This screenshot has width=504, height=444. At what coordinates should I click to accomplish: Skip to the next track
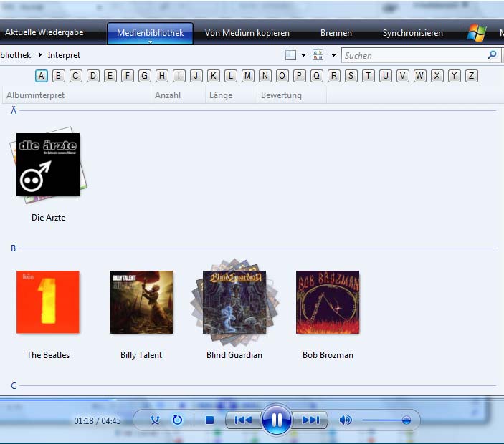310,420
